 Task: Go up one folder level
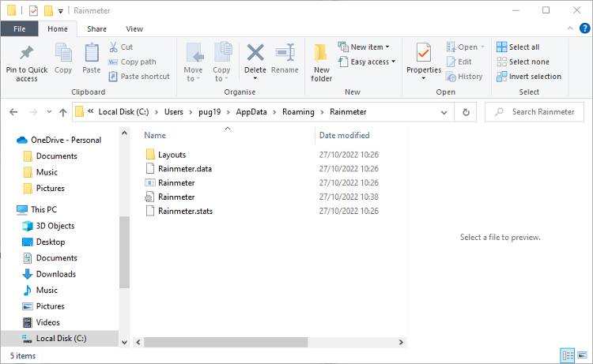[x=63, y=112]
